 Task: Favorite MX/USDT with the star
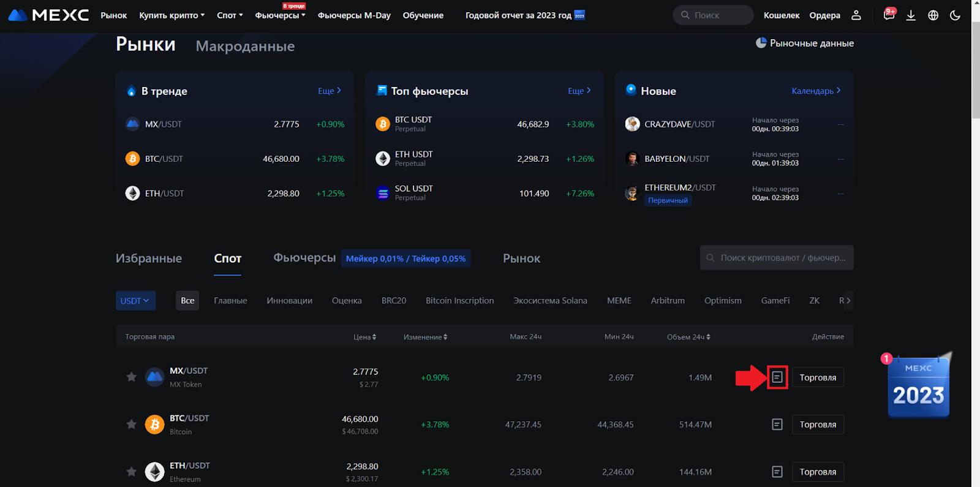(x=131, y=377)
